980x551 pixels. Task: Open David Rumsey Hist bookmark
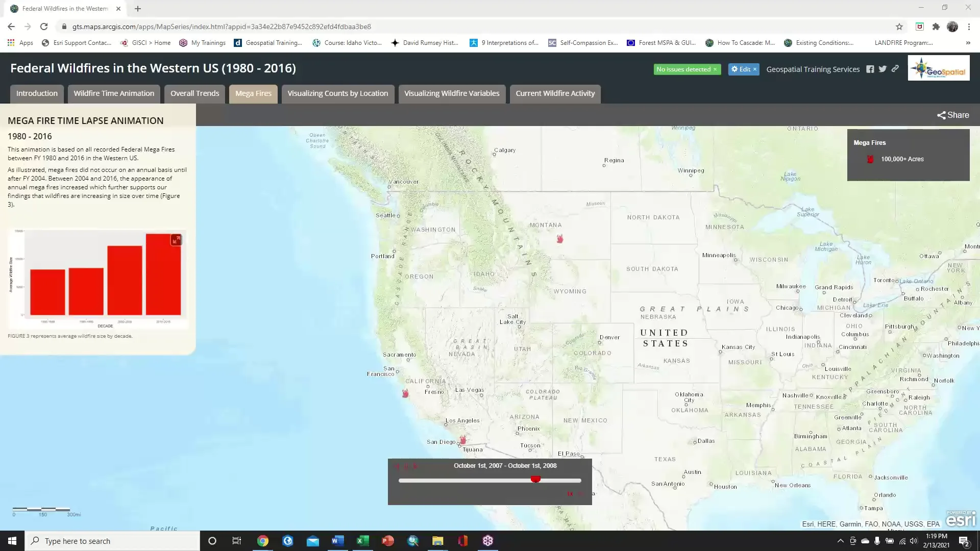coord(425,43)
